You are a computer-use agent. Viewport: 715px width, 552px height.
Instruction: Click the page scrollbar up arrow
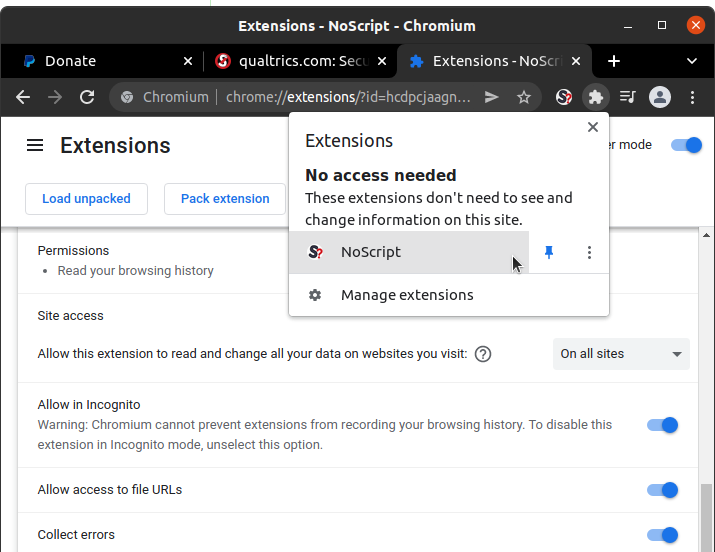click(706, 235)
